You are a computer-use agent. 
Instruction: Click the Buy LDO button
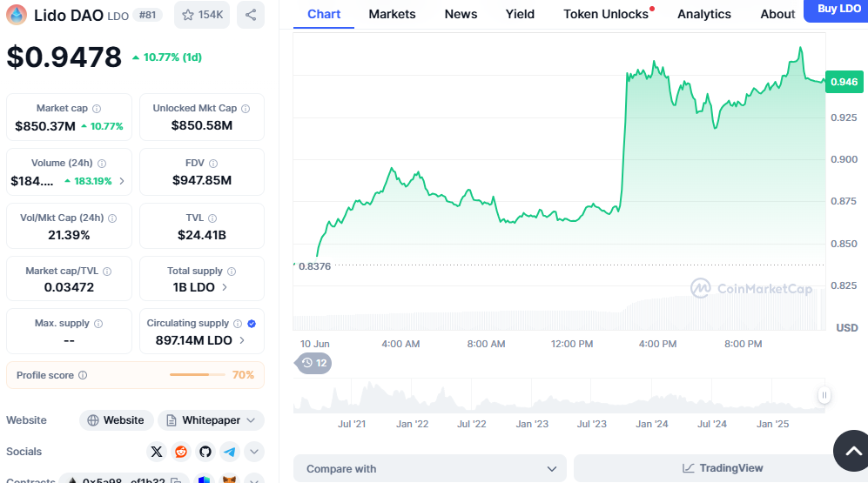(837, 10)
